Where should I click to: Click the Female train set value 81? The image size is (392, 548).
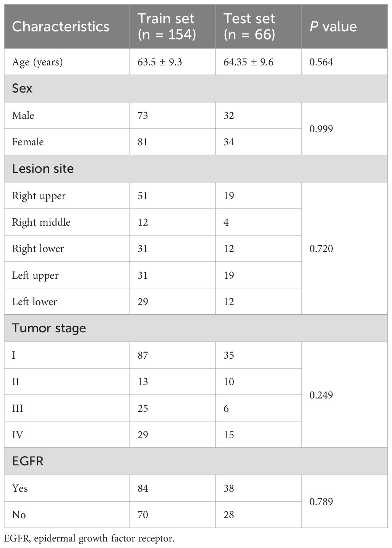[x=143, y=142]
